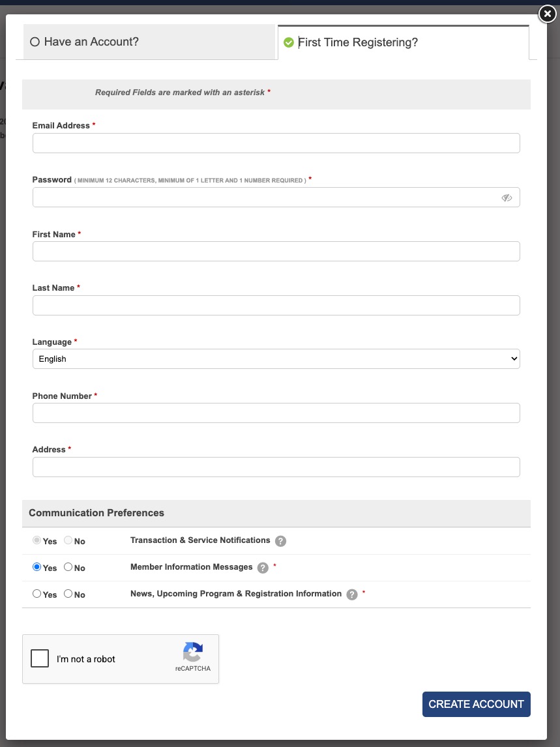The width and height of the screenshot is (560, 747).
Task: Click the Transaction & Service Notifications label
Action: [x=200, y=540]
